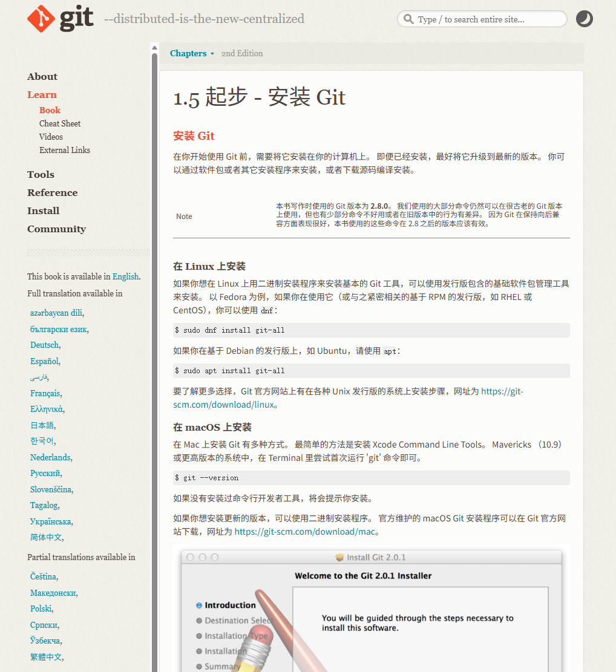Open the Learn section

click(x=42, y=94)
